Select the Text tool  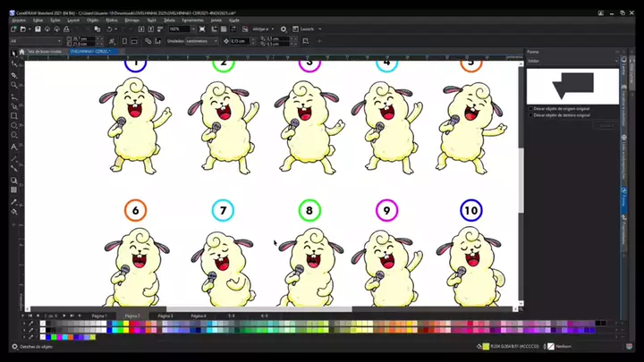tap(14, 146)
